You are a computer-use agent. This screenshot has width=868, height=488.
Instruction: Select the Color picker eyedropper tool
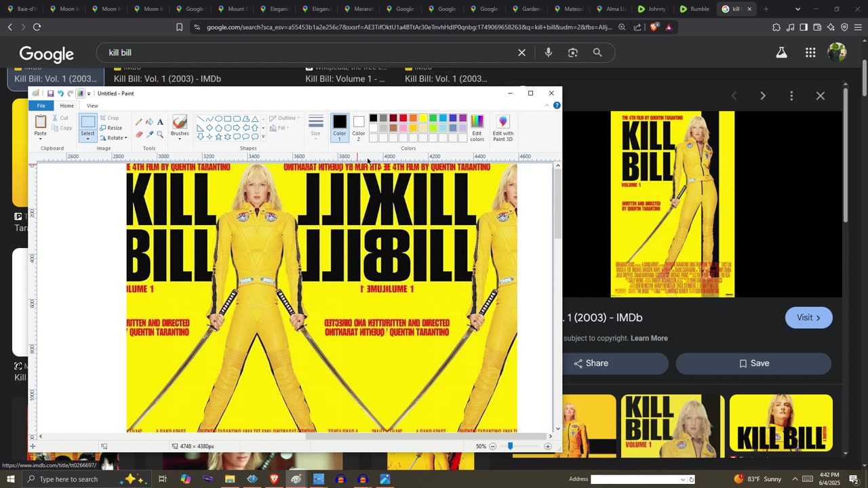pos(149,134)
